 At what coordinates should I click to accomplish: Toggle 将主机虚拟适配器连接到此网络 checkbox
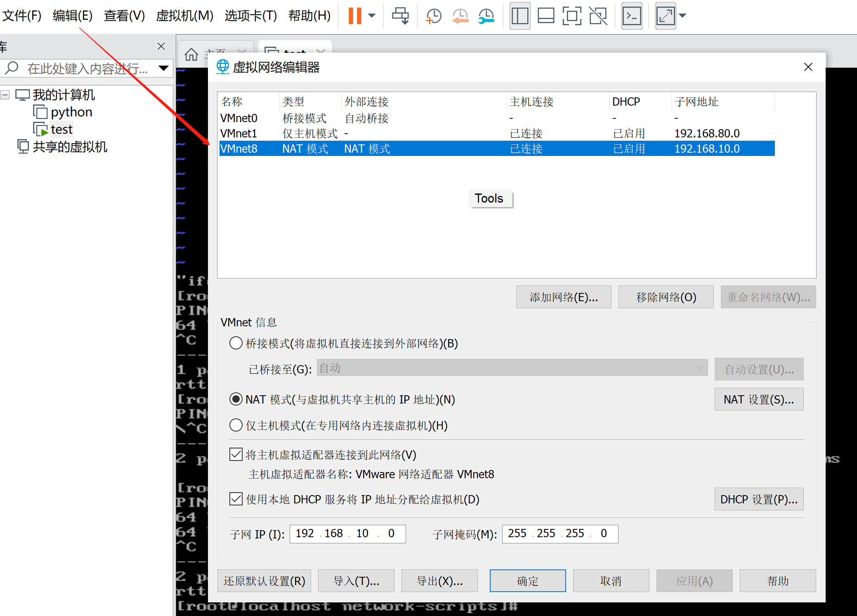tap(236, 455)
